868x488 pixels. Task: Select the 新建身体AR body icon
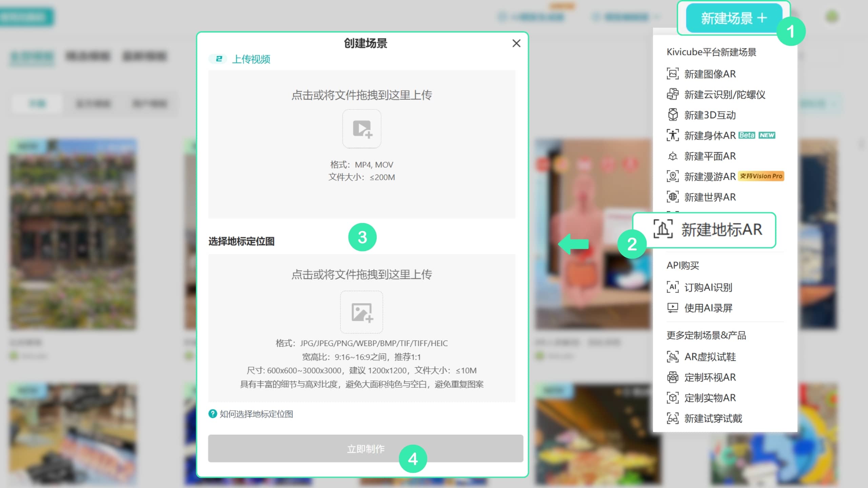(673, 135)
